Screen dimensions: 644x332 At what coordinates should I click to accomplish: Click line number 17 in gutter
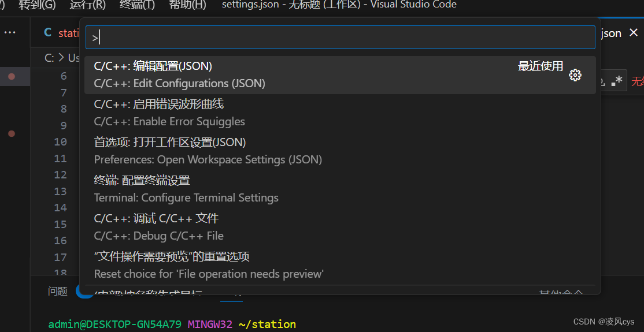[x=60, y=257]
